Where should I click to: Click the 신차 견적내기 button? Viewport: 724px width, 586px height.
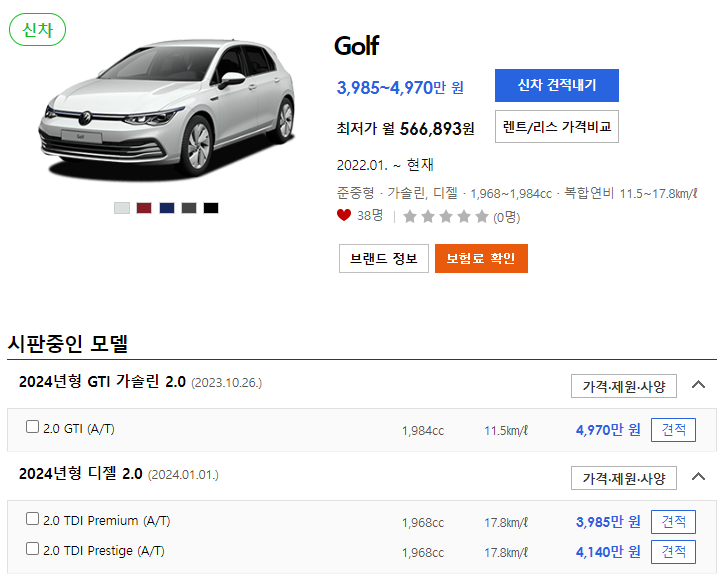pyautogui.click(x=557, y=85)
